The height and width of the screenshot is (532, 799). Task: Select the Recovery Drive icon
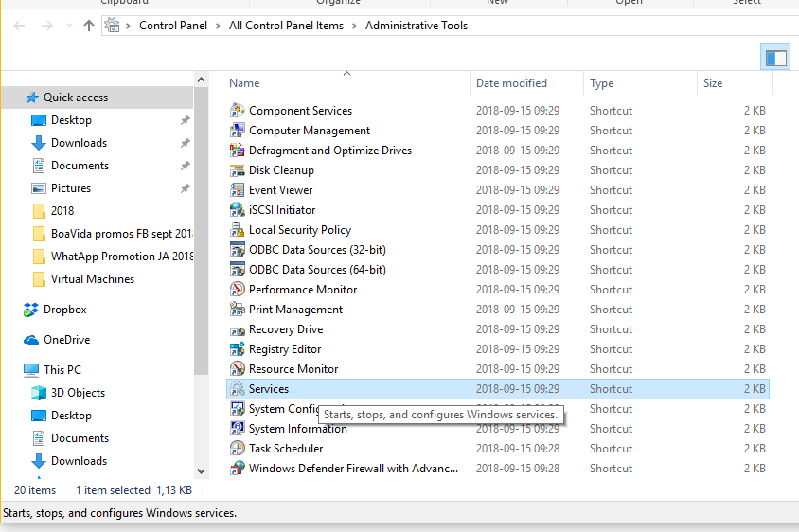pyautogui.click(x=237, y=329)
